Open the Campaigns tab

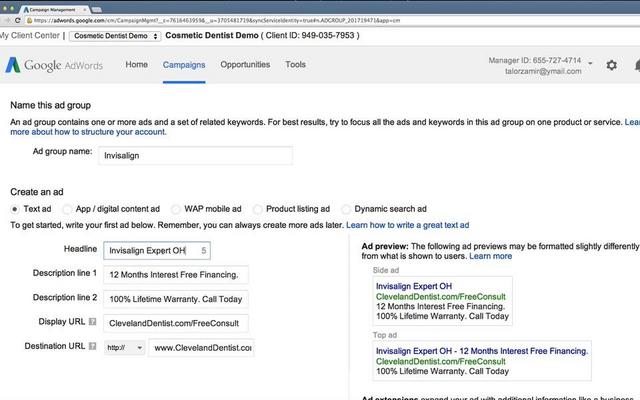(184, 64)
